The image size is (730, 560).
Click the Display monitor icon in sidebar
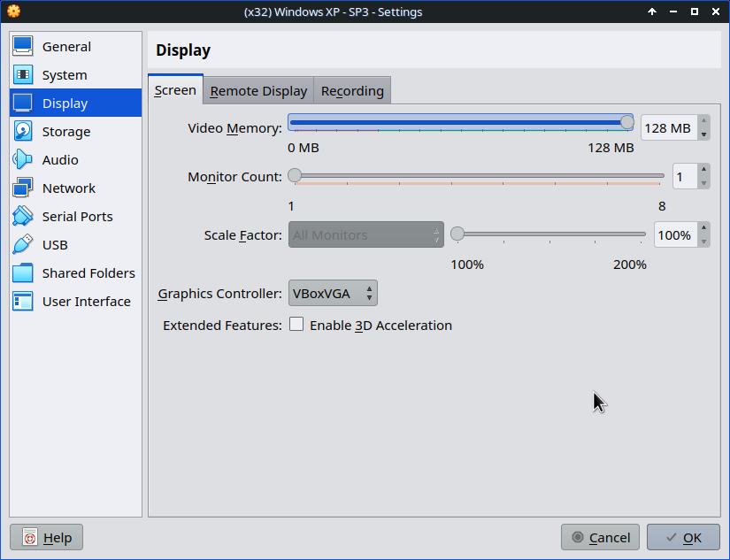tap(23, 103)
